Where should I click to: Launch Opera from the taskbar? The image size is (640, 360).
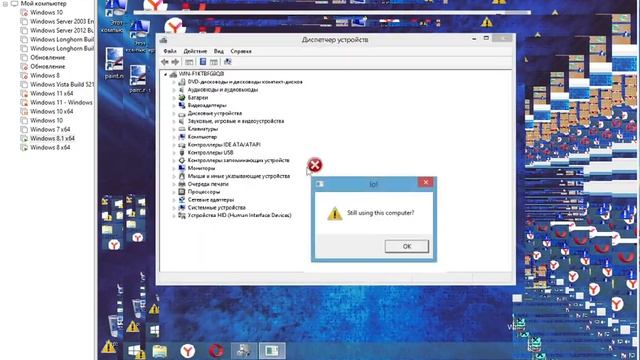(216, 351)
